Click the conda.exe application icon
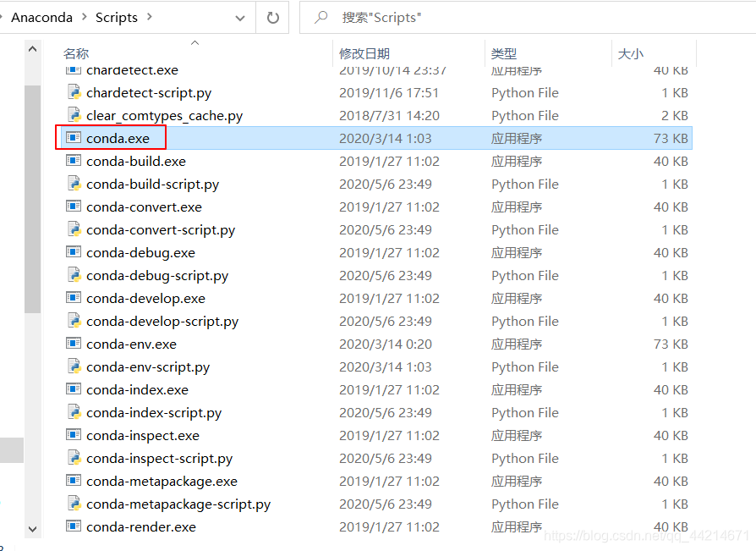This screenshot has height=551, width=756. [74, 137]
